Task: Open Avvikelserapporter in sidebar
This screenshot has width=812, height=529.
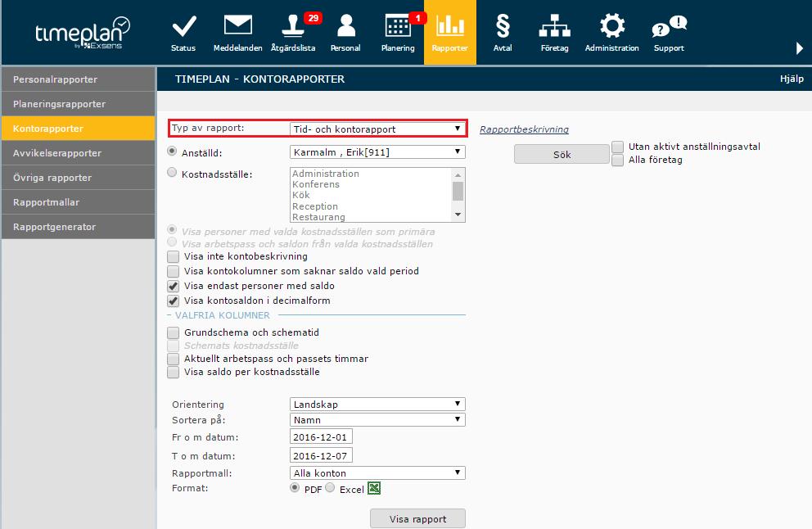Action: [79, 153]
